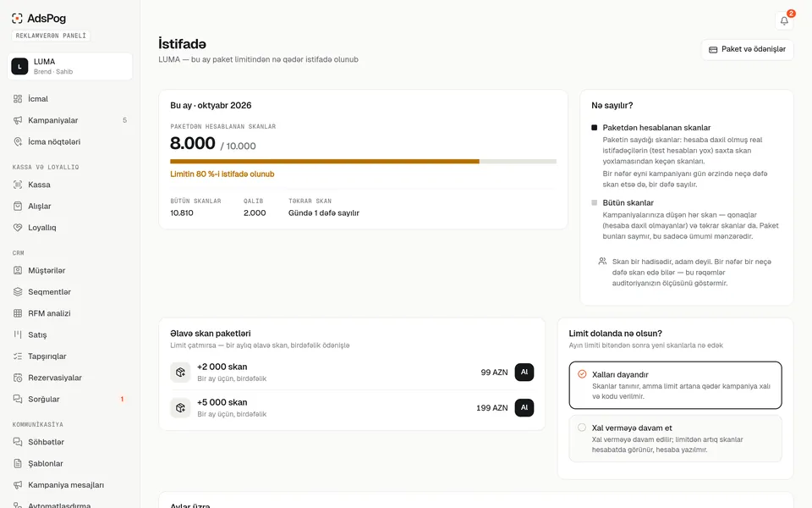
Task: Click the Kassa scanner icon
Action: (x=18, y=185)
